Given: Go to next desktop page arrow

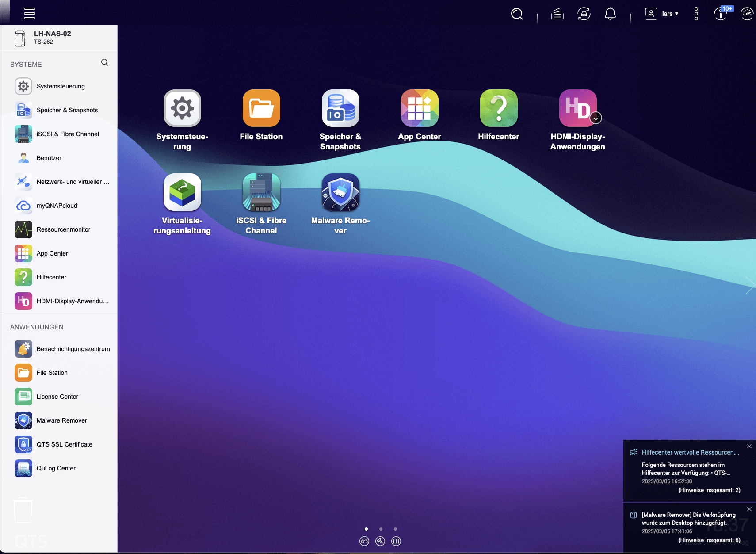Looking at the screenshot, I should click(x=750, y=285).
